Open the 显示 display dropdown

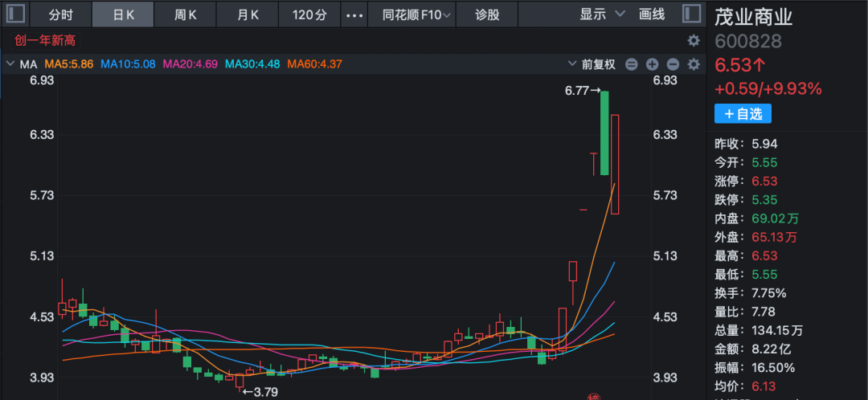coord(602,14)
